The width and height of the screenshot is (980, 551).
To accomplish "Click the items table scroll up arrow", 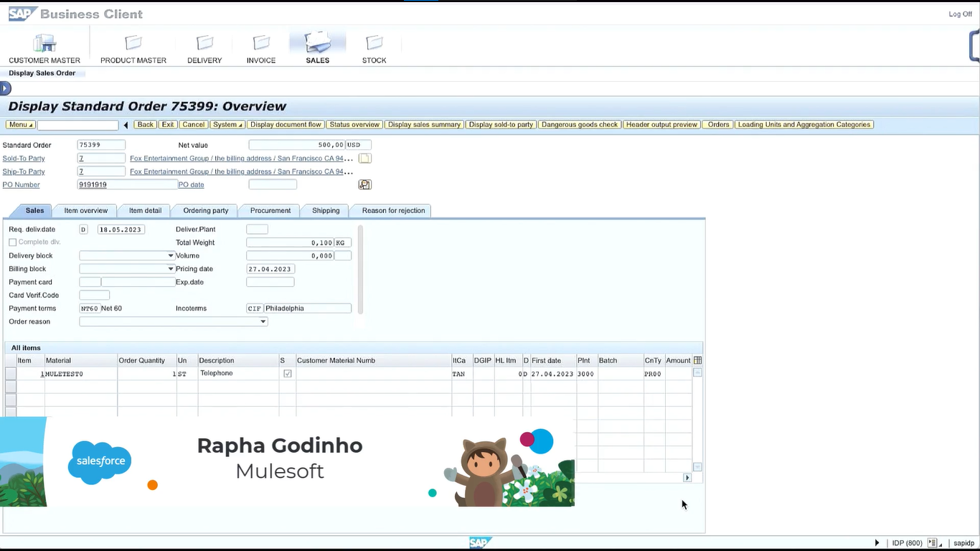I will pos(697,372).
